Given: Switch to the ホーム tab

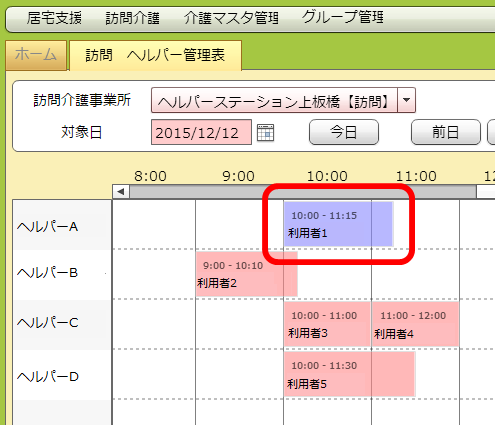Looking at the screenshot, I should coord(36,55).
